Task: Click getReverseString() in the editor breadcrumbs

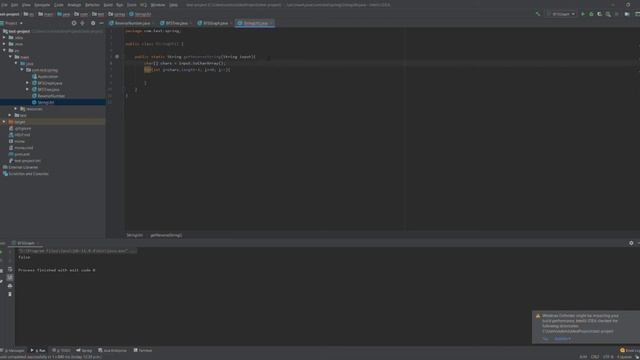Action: click(166, 235)
